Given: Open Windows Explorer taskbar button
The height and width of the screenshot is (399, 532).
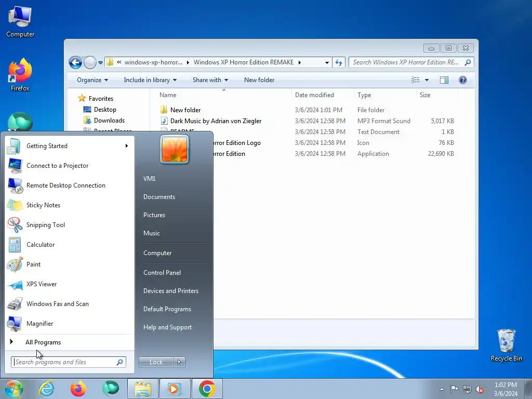Looking at the screenshot, I should 143,389.
